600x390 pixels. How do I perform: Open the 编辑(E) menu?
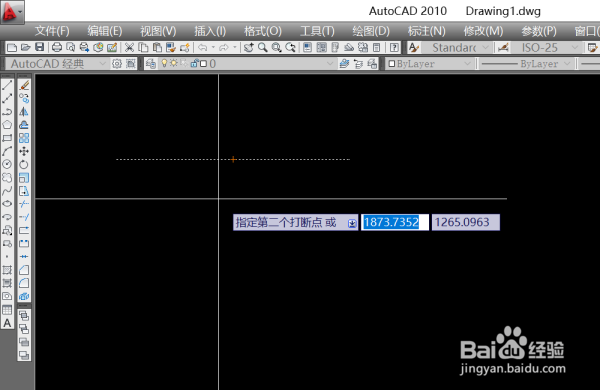[x=104, y=31]
